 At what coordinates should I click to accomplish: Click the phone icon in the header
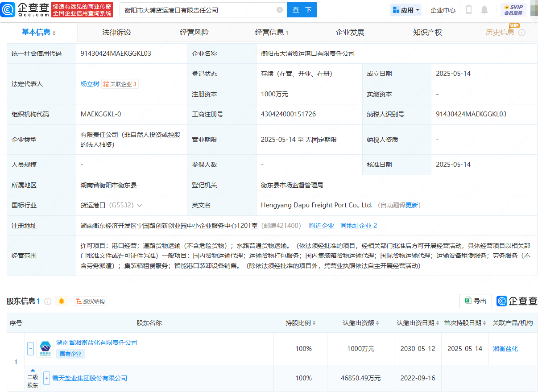click(x=469, y=10)
